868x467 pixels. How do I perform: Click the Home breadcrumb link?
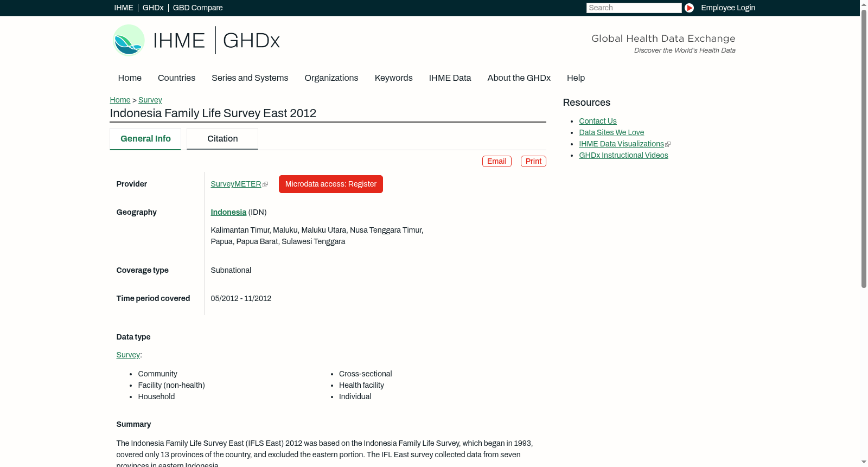pyautogui.click(x=120, y=100)
